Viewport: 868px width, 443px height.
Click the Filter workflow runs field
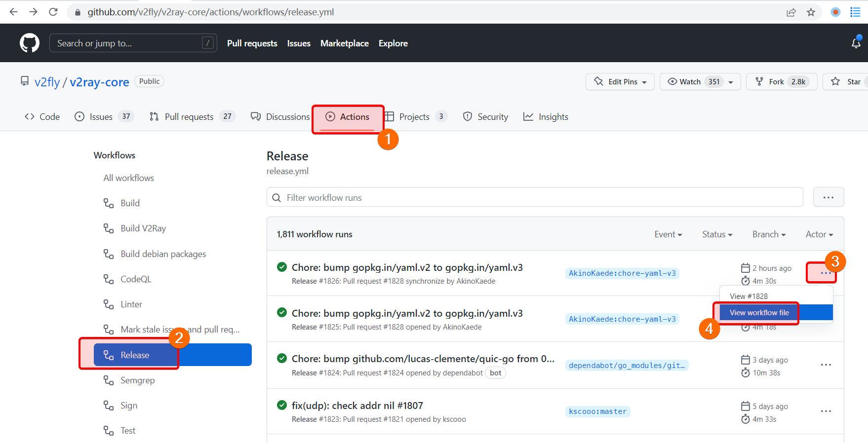coord(538,197)
